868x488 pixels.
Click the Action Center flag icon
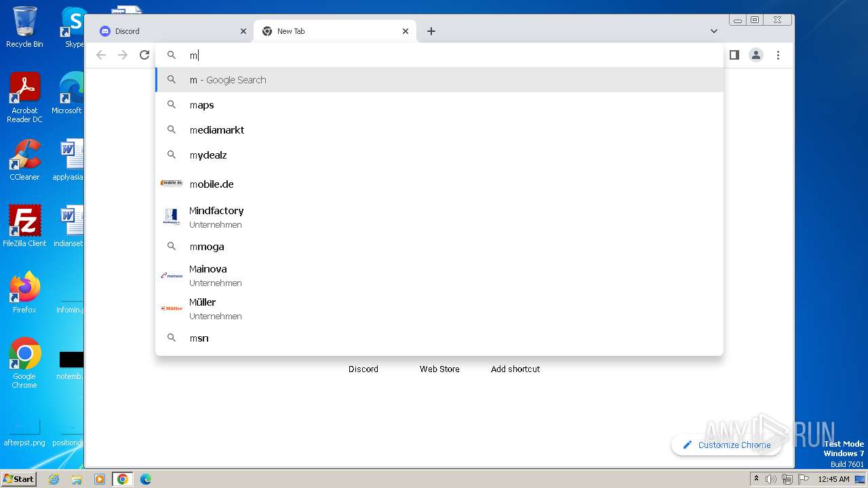803,479
